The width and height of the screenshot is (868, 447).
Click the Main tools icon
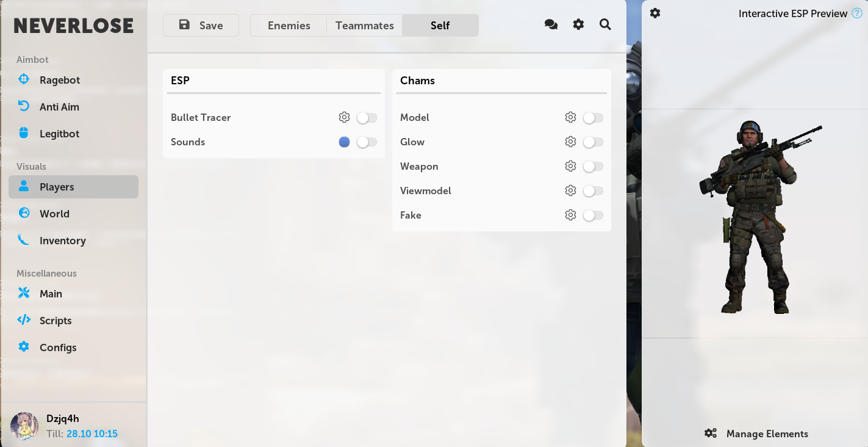tap(24, 293)
